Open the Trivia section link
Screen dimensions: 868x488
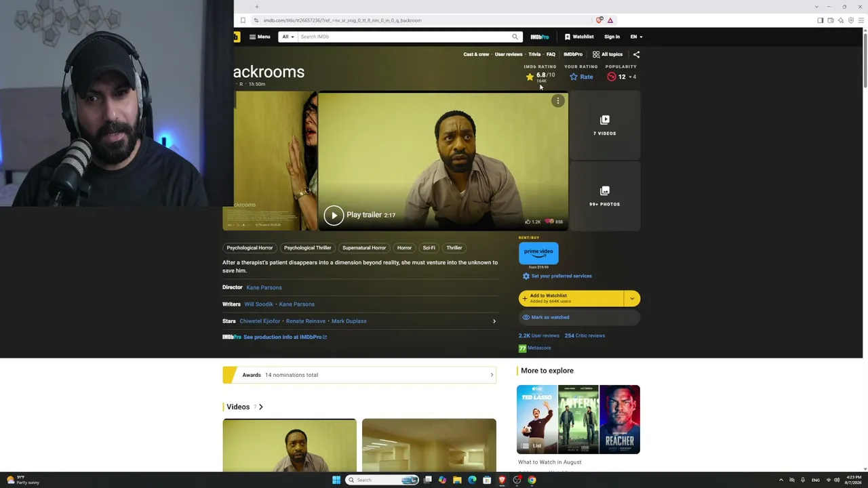(x=534, y=54)
